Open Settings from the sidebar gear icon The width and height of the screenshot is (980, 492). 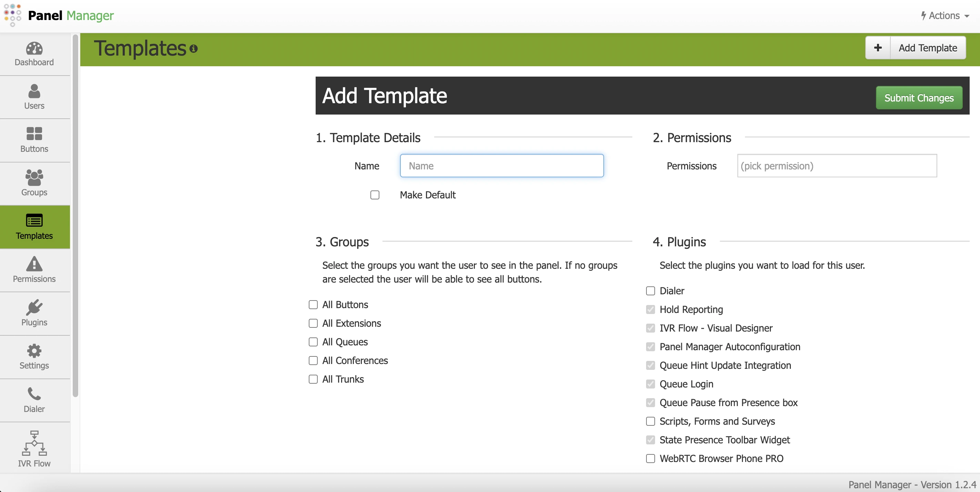point(34,355)
